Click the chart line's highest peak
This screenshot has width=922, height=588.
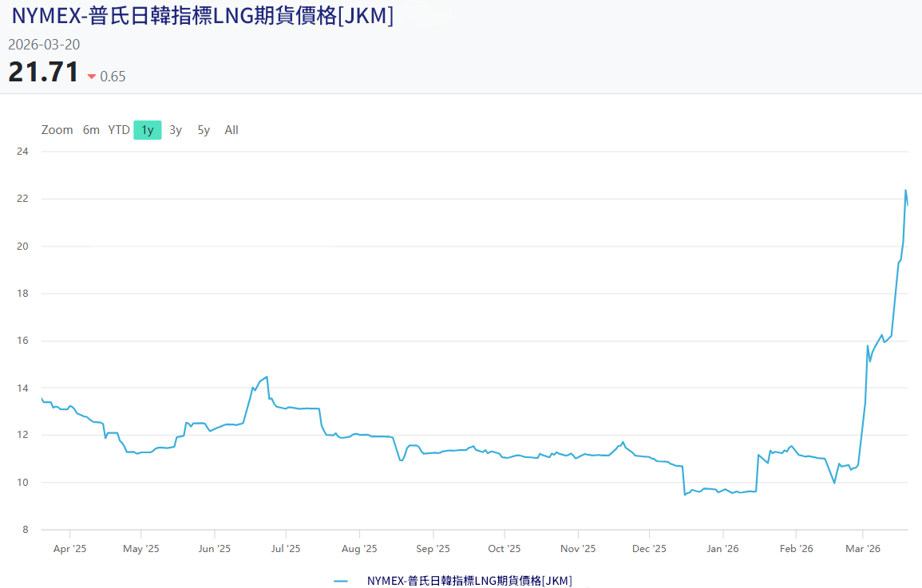pos(905,190)
